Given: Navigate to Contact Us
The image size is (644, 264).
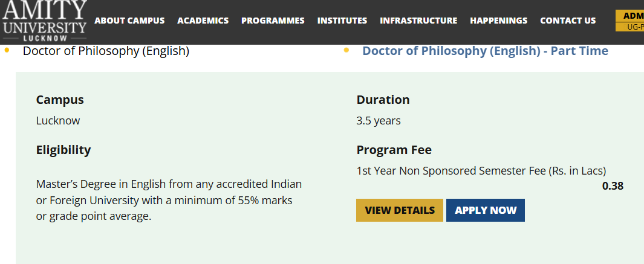Looking at the screenshot, I should tap(568, 21).
